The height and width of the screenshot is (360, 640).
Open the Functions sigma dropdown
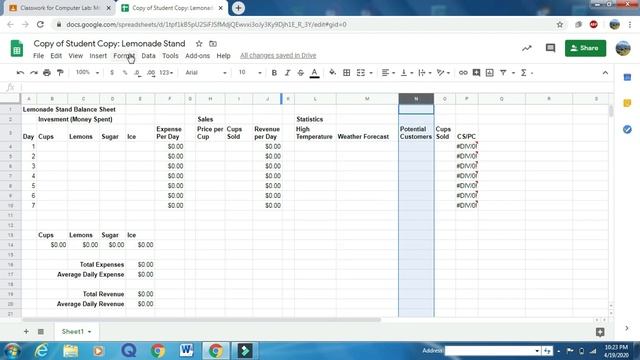pyautogui.click(x=527, y=73)
